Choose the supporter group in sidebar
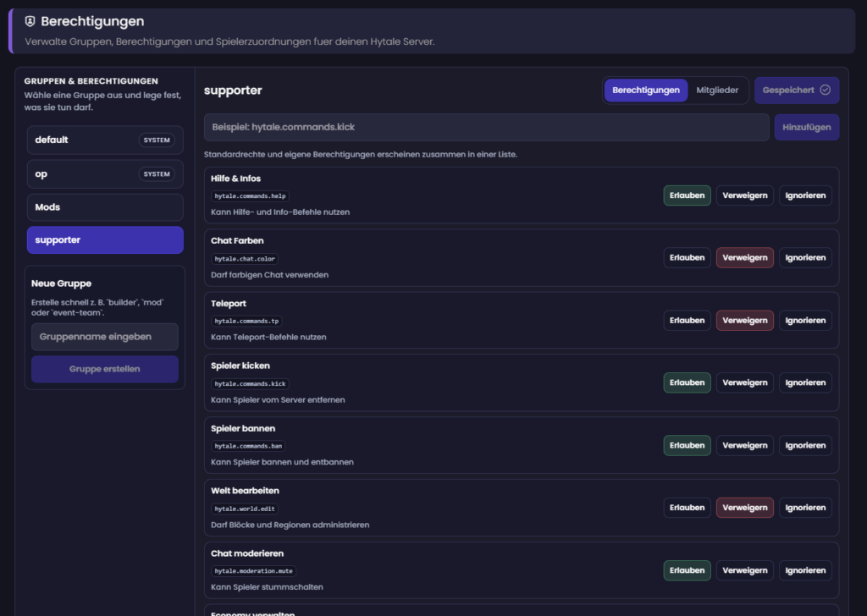Screen dimensions: 867x616 point(105,240)
